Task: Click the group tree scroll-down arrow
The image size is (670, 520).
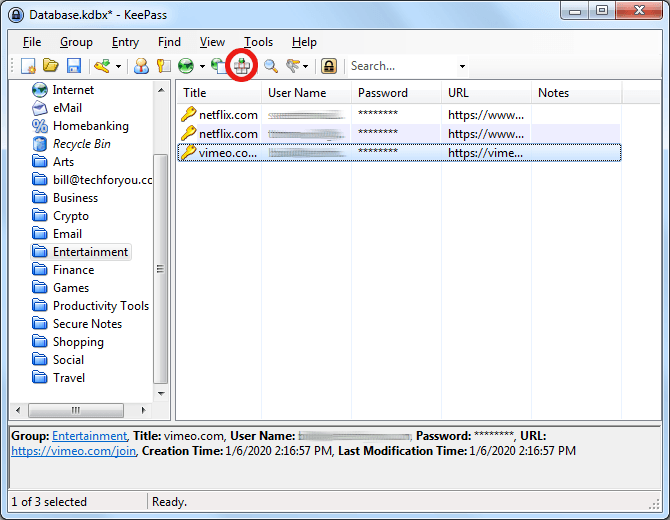Action: click(x=161, y=394)
